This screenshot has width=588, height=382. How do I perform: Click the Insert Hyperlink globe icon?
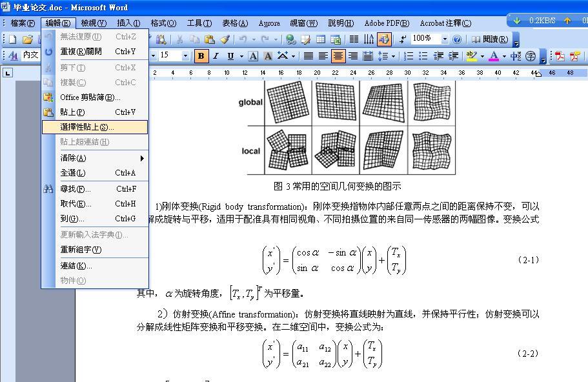(290, 39)
